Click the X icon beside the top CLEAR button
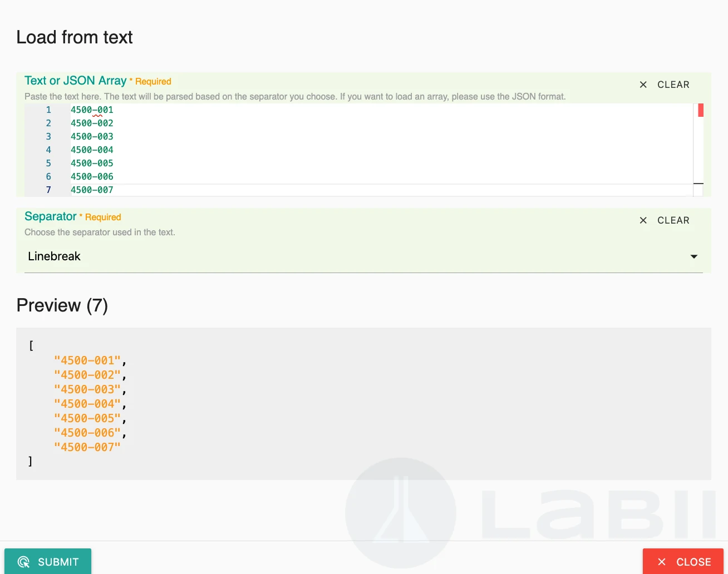 coord(643,85)
